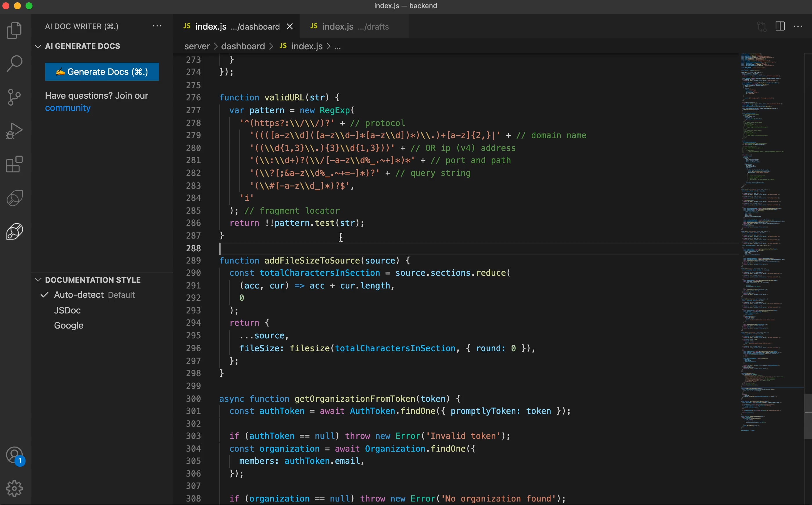Select Google documentation style

coord(69,326)
